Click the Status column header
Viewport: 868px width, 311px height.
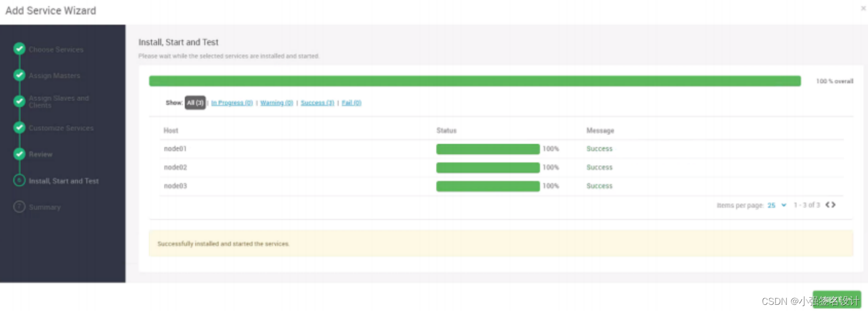(x=447, y=131)
